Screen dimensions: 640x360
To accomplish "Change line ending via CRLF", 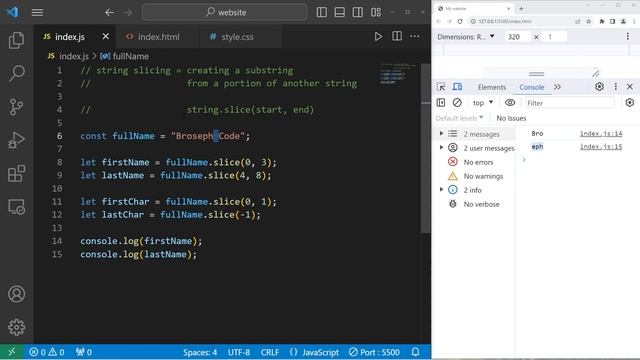I will coord(270,352).
